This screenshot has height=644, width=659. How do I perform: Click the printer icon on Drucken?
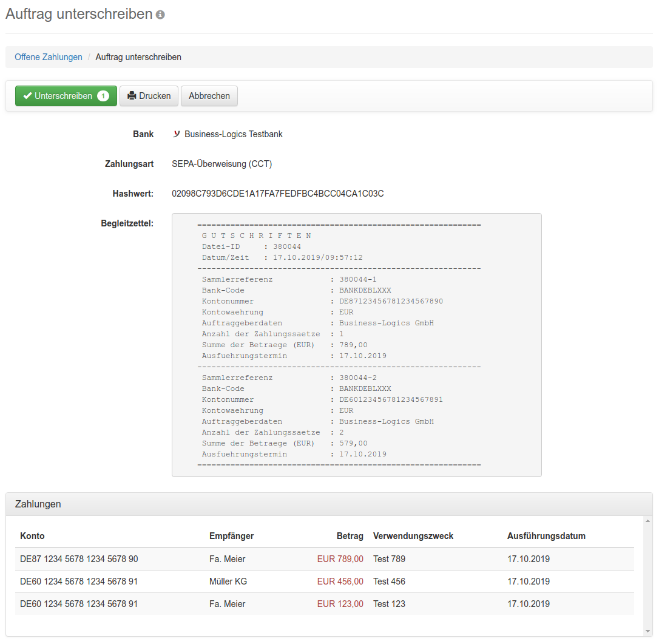(x=132, y=96)
